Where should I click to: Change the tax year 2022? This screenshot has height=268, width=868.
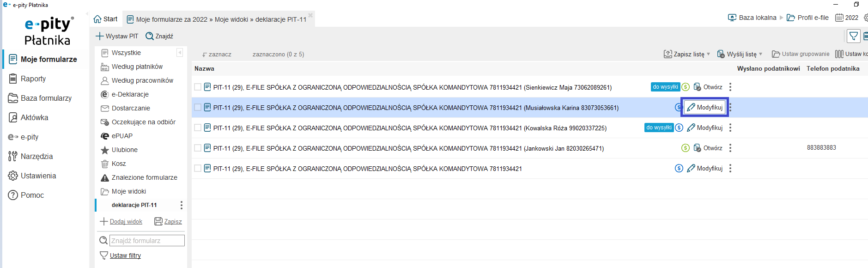click(x=847, y=18)
